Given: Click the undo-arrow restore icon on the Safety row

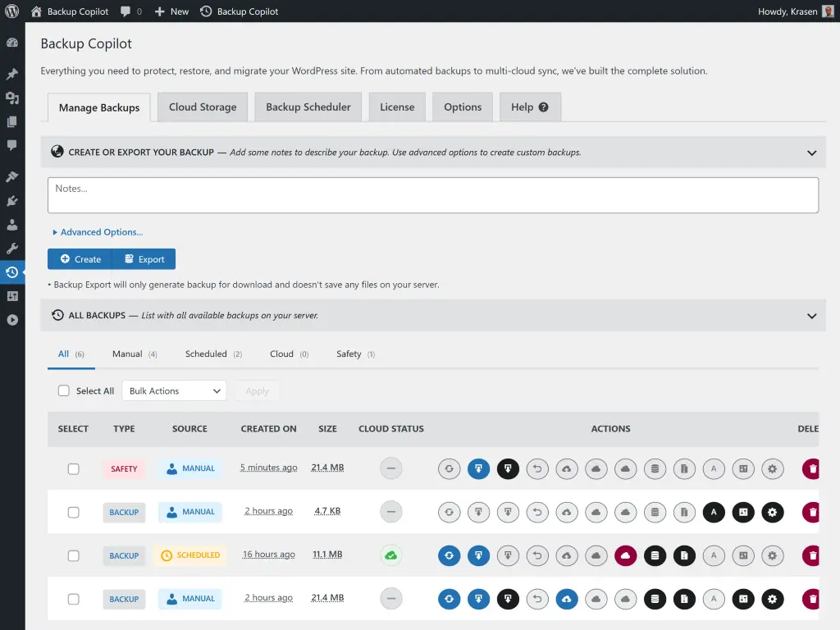Looking at the screenshot, I should pyautogui.click(x=537, y=468).
